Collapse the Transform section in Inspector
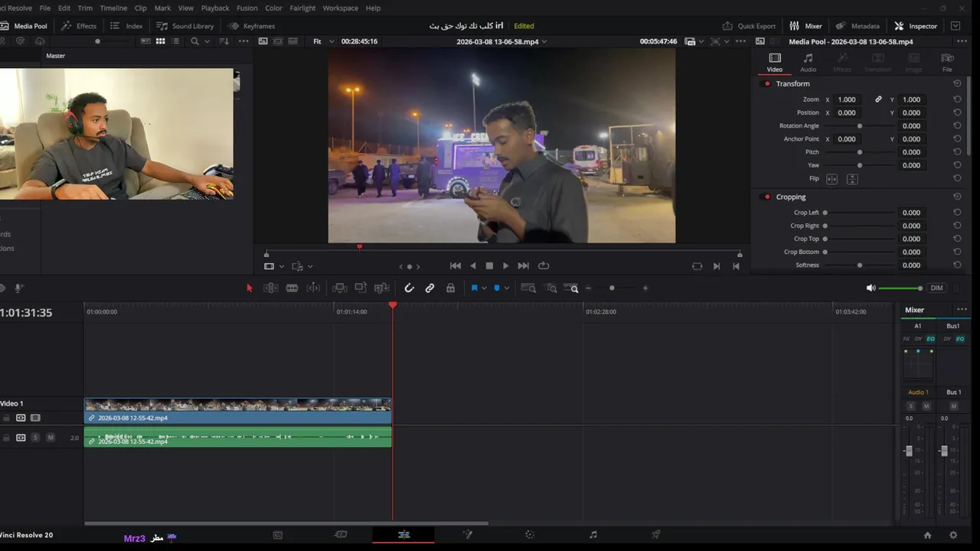 pos(792,83)
